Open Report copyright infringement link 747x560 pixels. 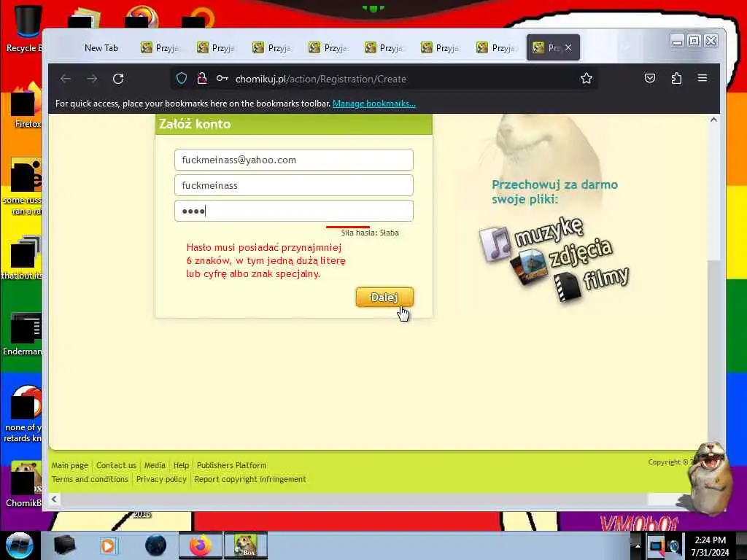pyautogui.click(x=250, y=479)
